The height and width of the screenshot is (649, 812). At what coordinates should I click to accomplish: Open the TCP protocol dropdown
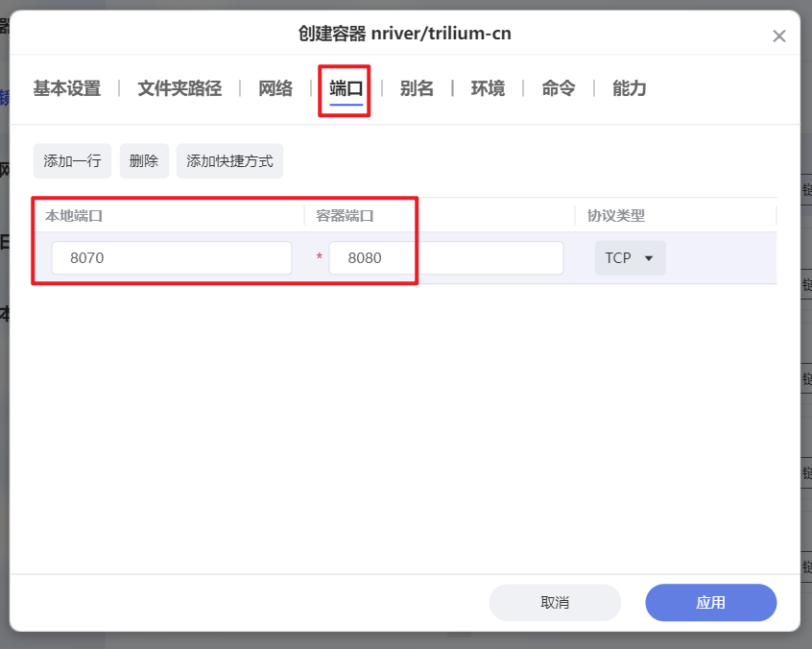coord(630,257)
